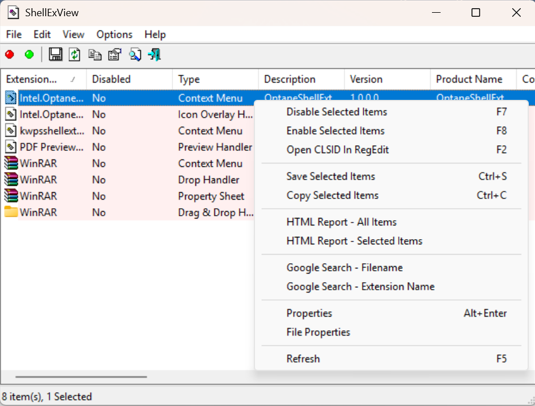Open the View menu

(x=73, y=34)
